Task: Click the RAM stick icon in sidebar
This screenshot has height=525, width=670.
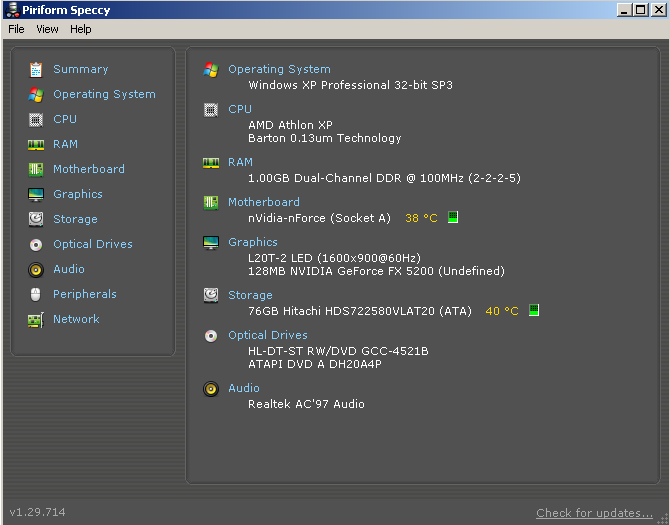Action: point(36,145)
